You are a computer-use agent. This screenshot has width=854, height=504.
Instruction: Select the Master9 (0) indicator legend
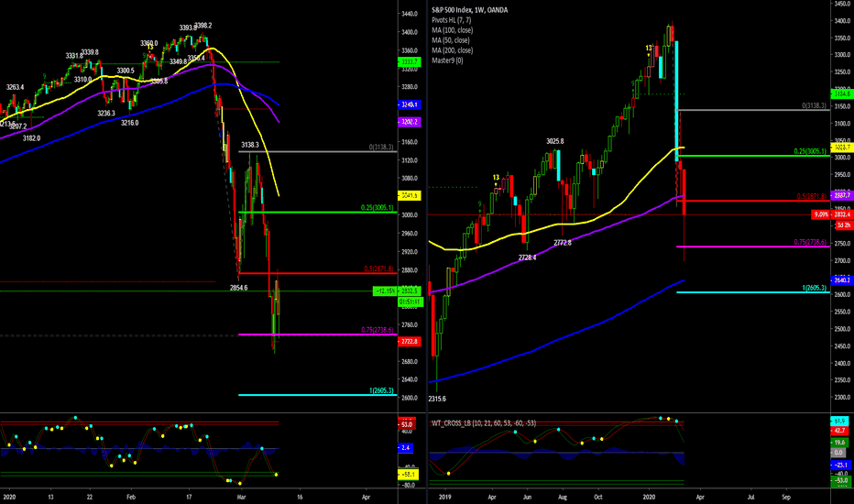pos(447,60)
